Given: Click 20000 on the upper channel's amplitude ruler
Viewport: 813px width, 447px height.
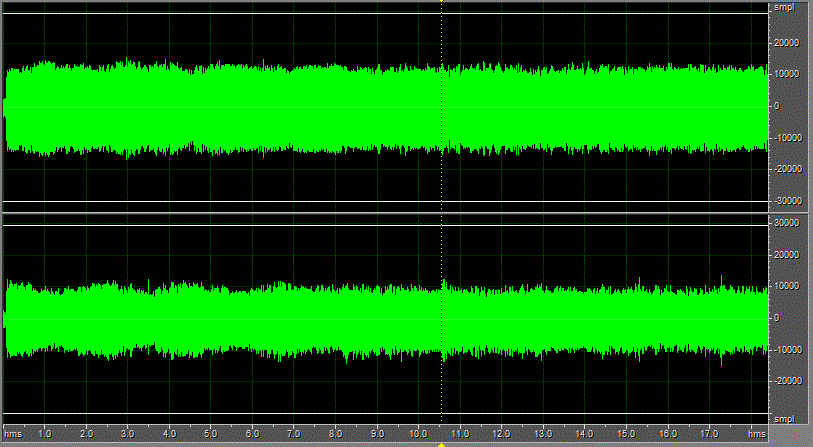Looking at the screenshot, I should [x=787, y=43].
